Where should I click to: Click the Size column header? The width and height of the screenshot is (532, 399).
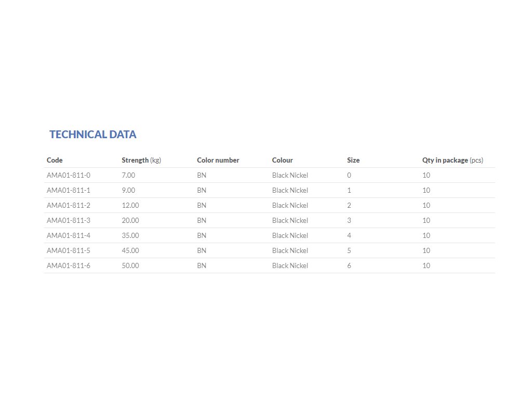[x=353, y=160]
